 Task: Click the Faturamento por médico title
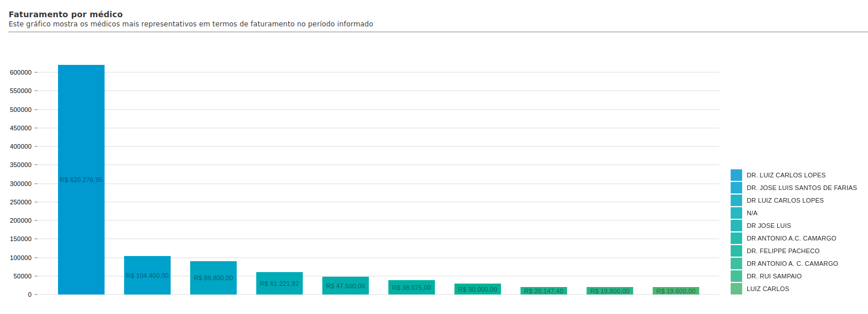pos(65,14)
